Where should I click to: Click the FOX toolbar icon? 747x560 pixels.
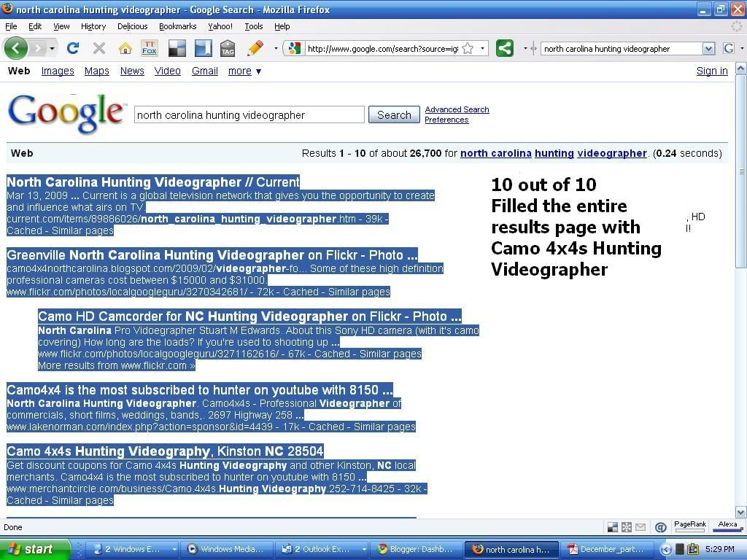[x=150, y=48]
